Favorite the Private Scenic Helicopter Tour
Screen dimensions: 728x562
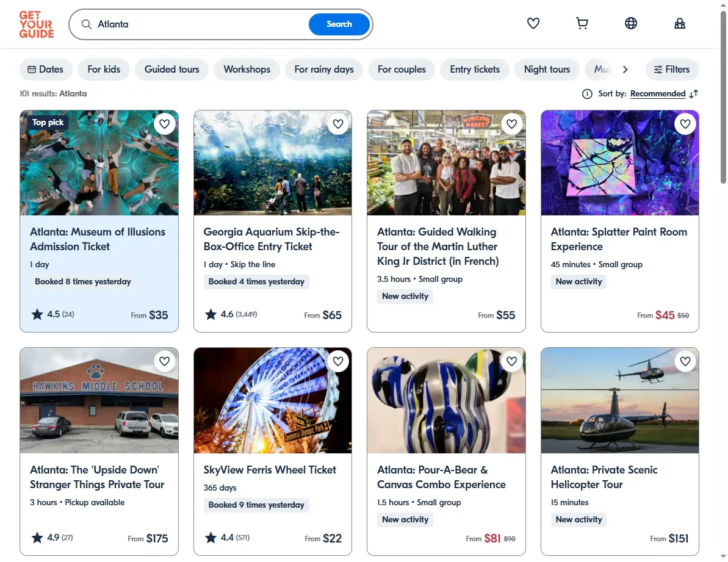[685, 361]
